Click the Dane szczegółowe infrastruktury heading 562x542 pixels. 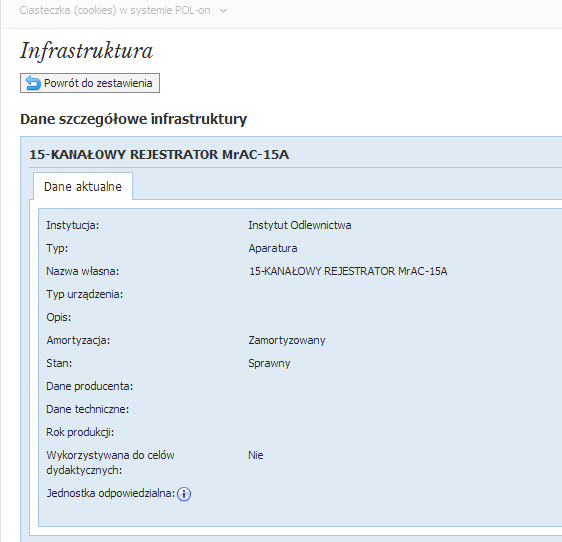click(133, 119)
